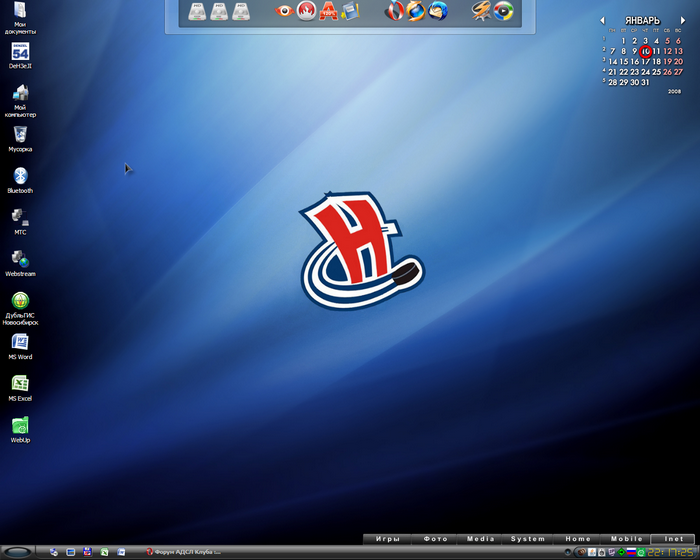700x560 pixels.
Task: Launch Word from quick launch
Action: (x=121, y=552)
